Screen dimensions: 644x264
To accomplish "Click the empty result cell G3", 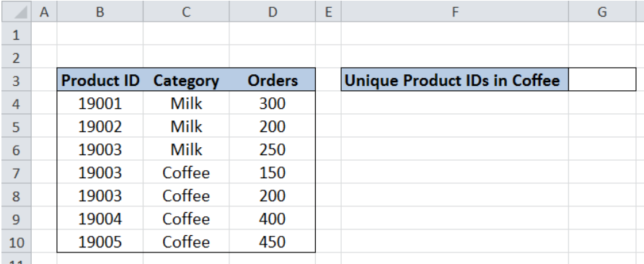I will click(x=602, y=79).
